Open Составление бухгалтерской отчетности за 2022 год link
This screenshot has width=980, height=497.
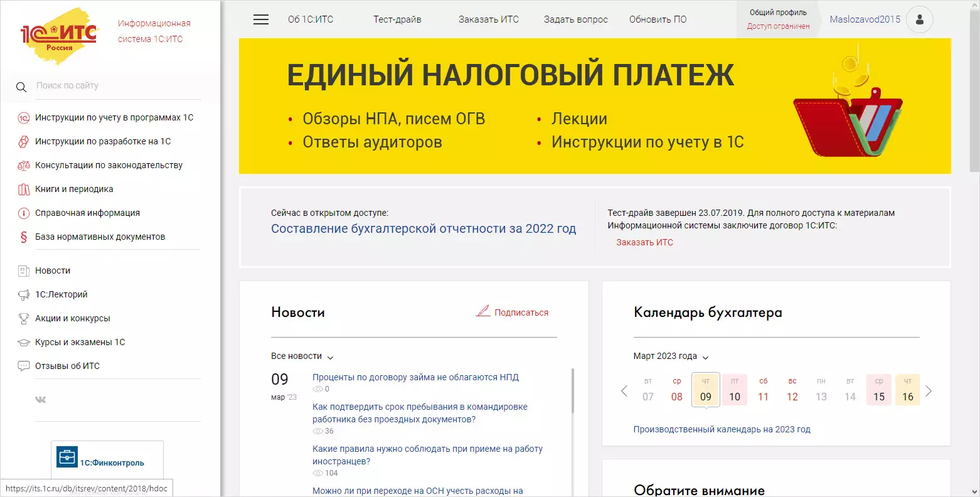[x=423, y=229]
